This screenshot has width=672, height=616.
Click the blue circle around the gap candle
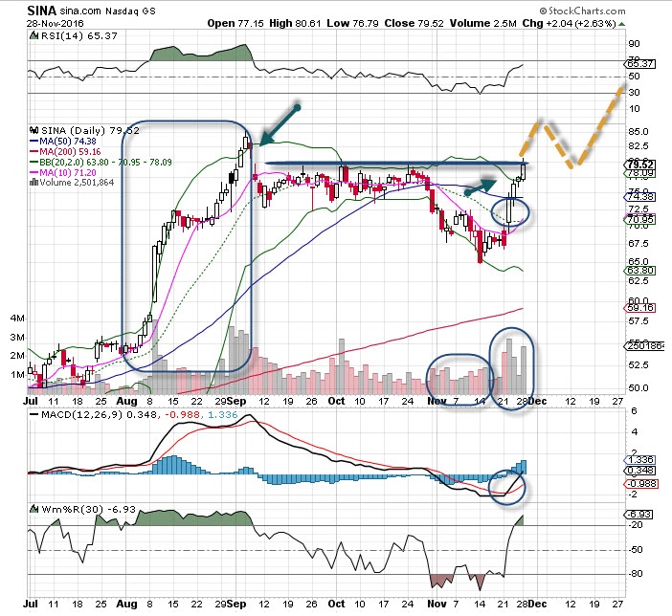coord(513,211)
